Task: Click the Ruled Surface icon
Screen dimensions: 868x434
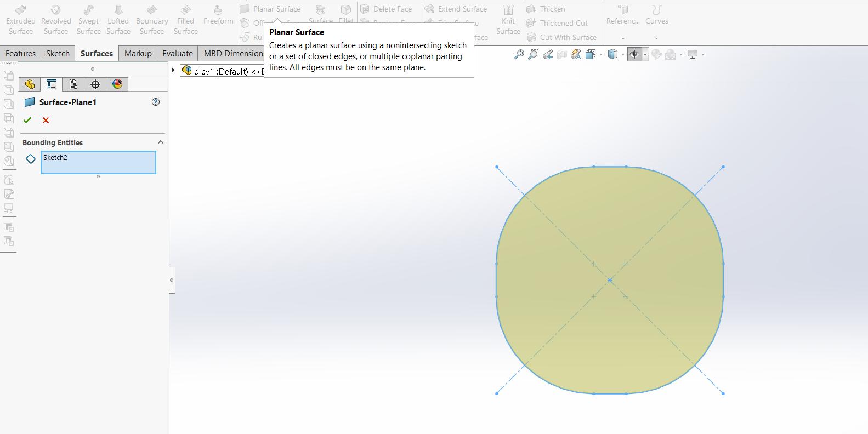Action: (x=245, y=37)
